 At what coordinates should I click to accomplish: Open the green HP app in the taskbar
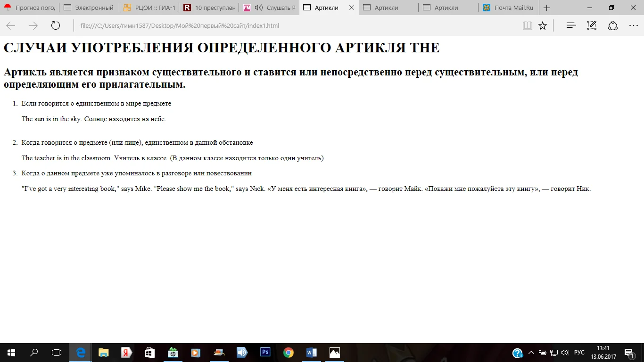tap(173, 353)
